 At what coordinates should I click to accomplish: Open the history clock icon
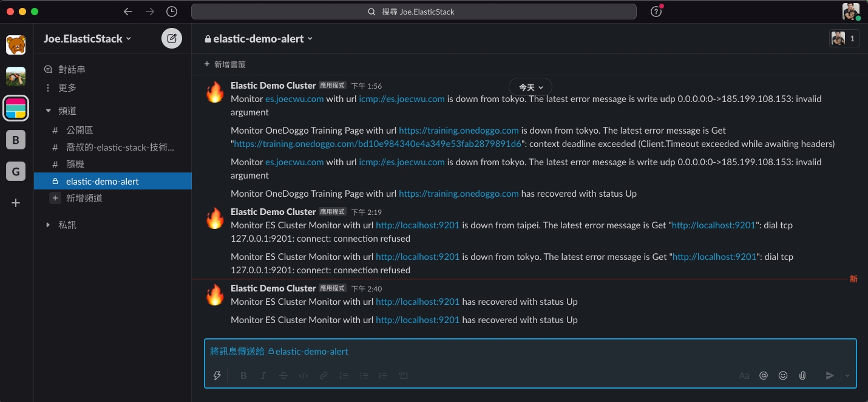click(x=172, y=12)
